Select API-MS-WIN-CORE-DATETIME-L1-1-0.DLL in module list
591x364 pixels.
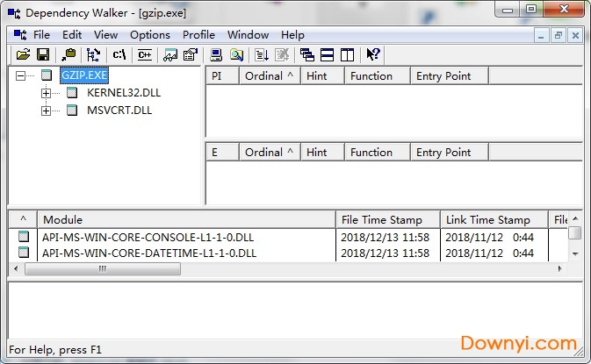click(149, 253)
